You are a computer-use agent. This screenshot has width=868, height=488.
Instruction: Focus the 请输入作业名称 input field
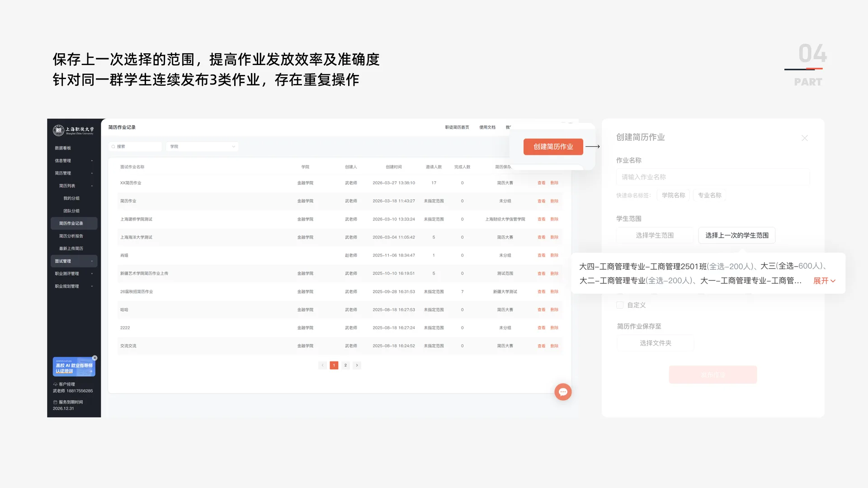tap(713, 177)
